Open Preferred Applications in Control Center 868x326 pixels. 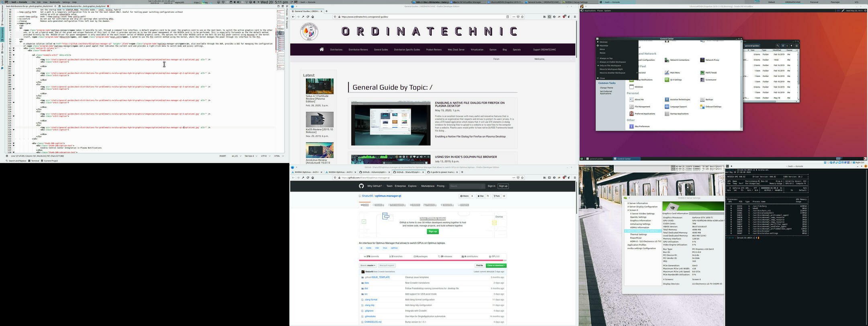coord(642,113)
